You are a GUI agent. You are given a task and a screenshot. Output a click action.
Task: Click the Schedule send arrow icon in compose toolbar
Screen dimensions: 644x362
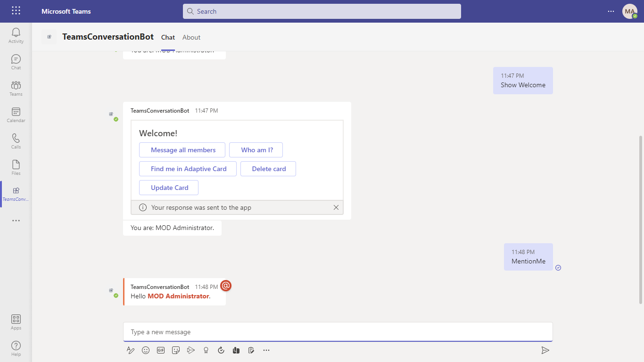[191, 350]
